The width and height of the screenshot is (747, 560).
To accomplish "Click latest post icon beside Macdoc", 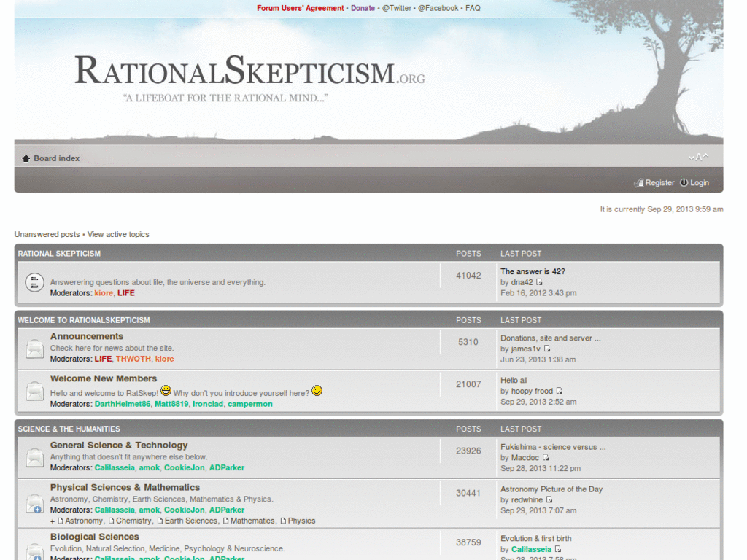I will point(546,458).
